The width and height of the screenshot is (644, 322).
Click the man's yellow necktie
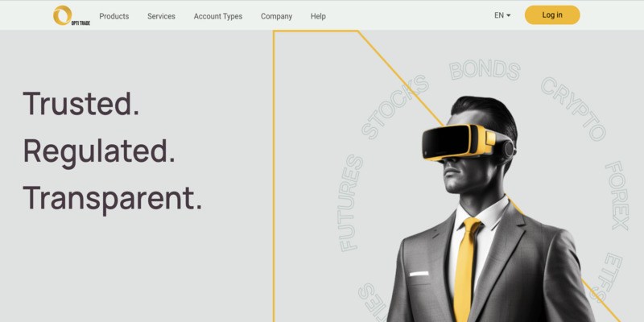pos(466,269)
